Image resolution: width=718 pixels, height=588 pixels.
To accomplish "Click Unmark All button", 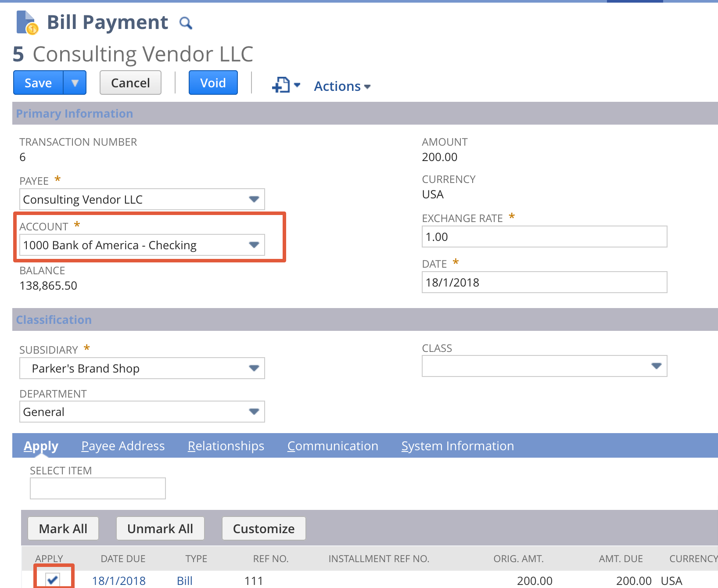I will coord(160,528).
